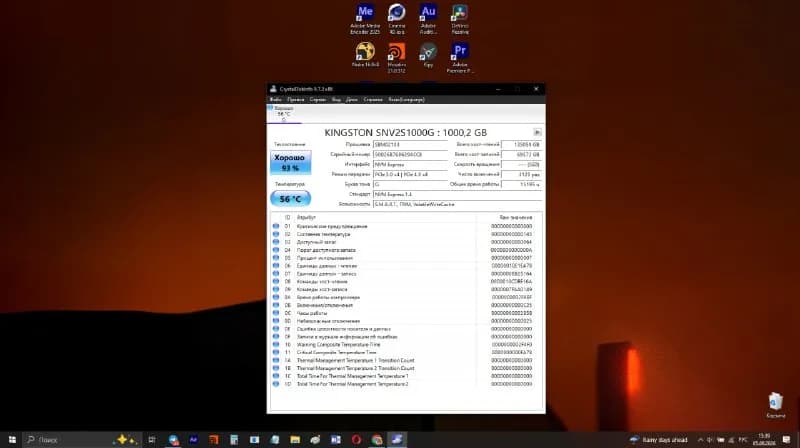Click the PCIe transfer mode field
800x448 pixels.
click(410, 174)
